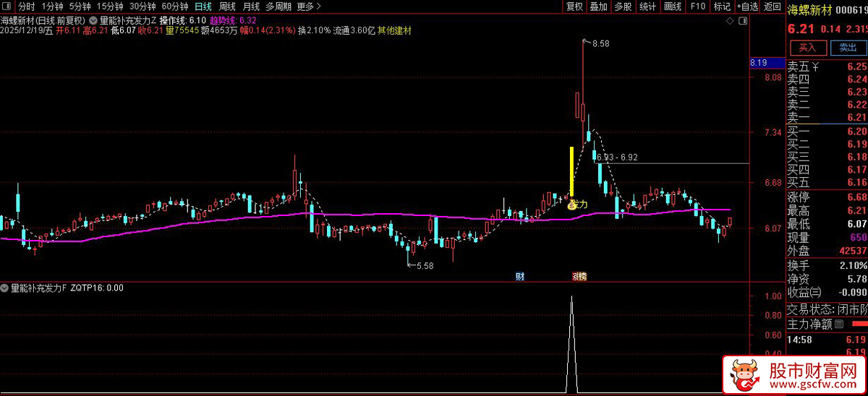868x396 pixels.
Task: Open the 多周期 multi-period view
Action: point(278,7)
